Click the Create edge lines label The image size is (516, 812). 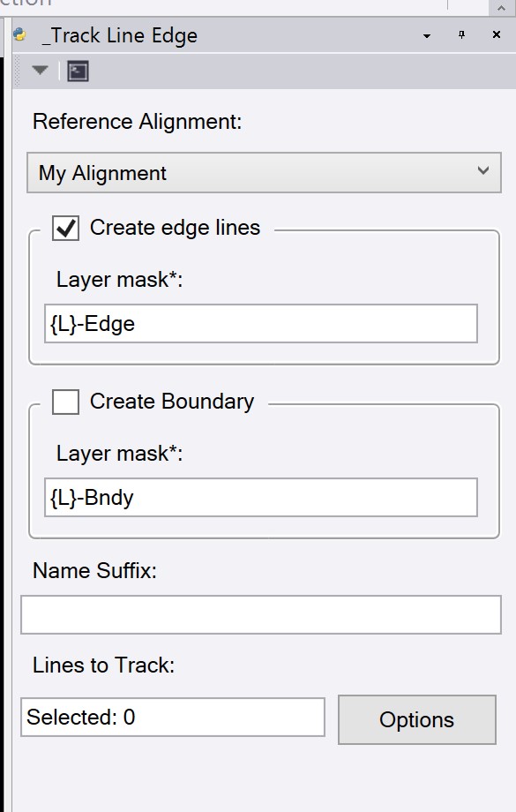[x=175, y=228]
